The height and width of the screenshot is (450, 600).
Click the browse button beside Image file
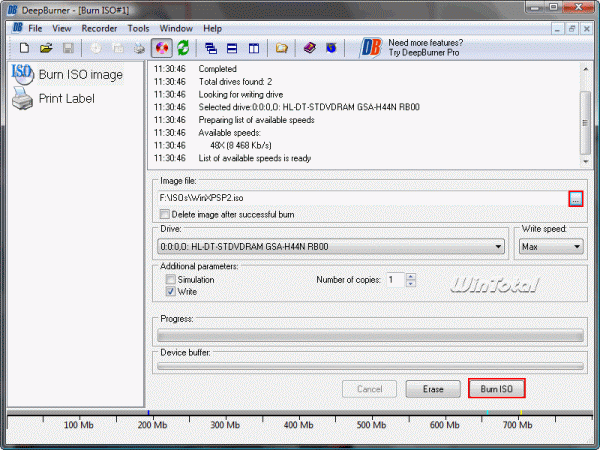[x=576, y=199]
